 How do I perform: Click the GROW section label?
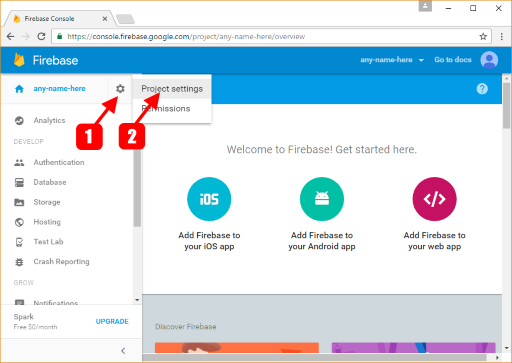coord(24,283)
